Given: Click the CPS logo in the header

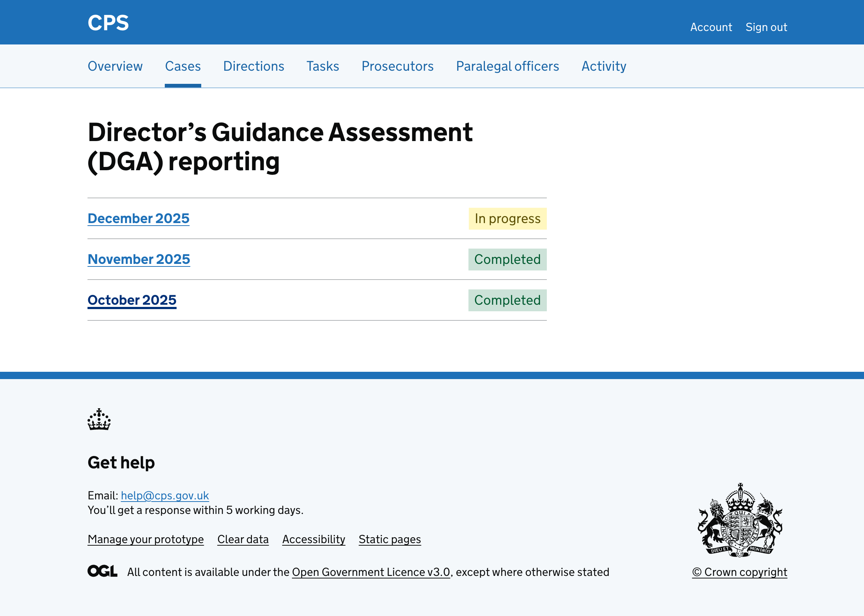Looking at the screenshot, I should [x=108, y=22].
